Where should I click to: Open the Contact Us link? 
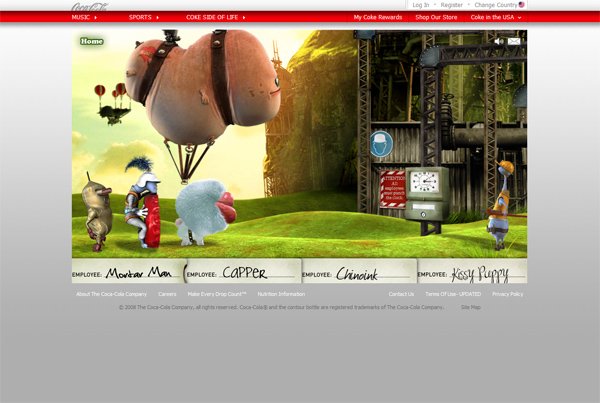[x=401, y=294]
